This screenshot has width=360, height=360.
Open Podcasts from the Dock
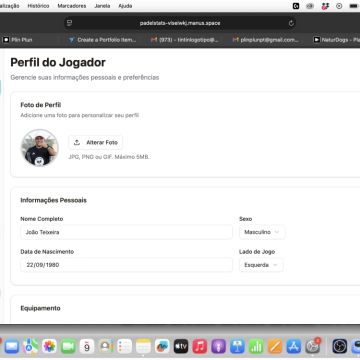point(219,347)
